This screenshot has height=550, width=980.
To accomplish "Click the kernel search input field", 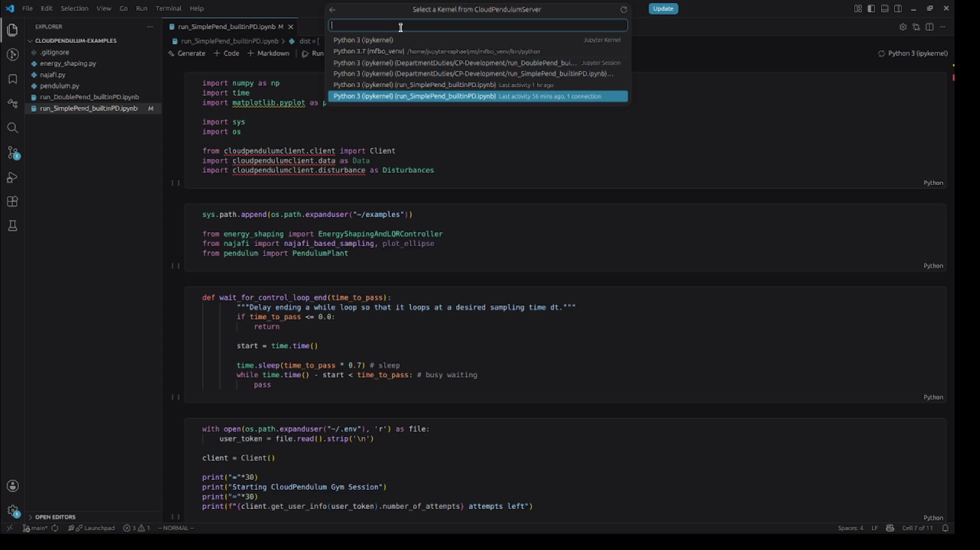I will (477, 25).
